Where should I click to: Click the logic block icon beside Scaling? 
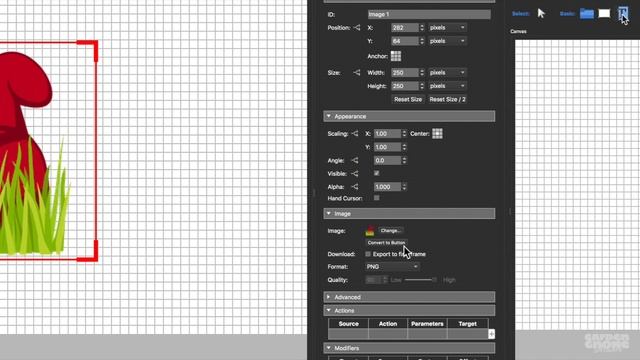pos(355,134)
